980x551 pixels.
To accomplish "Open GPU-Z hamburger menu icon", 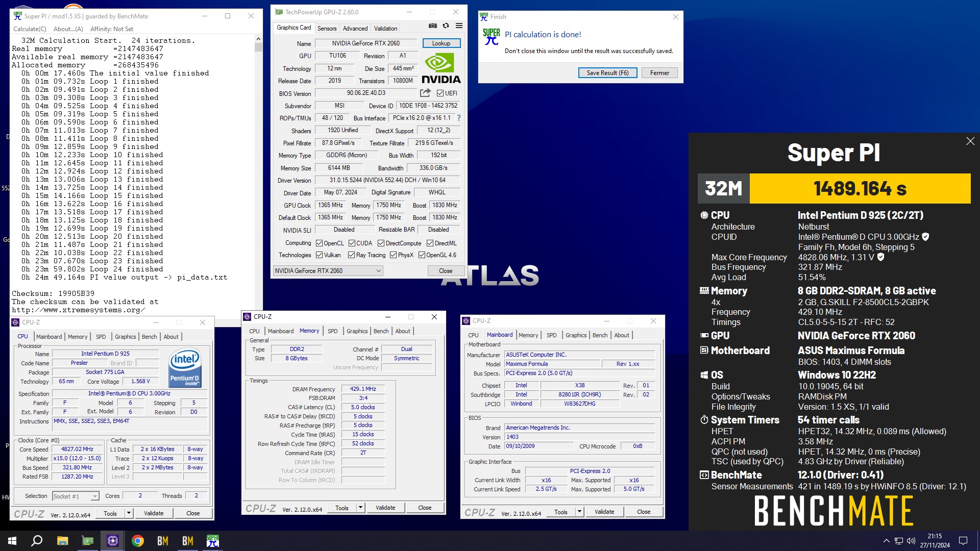I will click(x=459, y=26).
